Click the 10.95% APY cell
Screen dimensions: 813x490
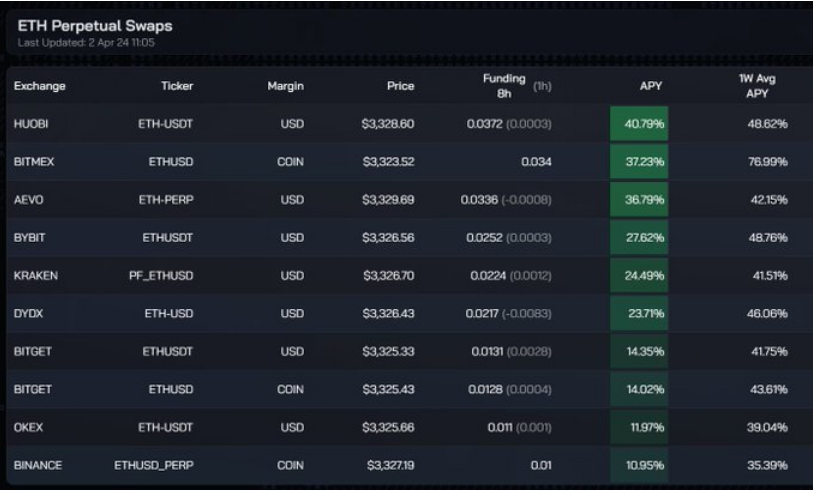(x=639, y=465)
